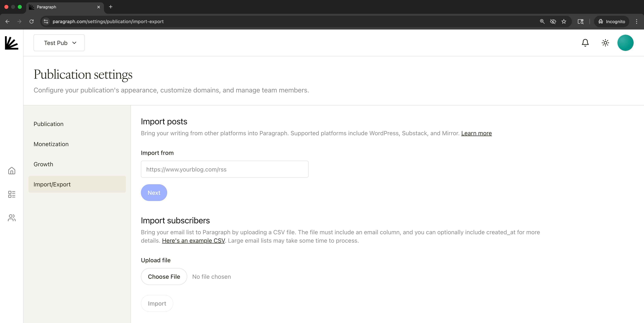
Task: Open the posts list icon in sidebar
Action: tap(12, 194)
